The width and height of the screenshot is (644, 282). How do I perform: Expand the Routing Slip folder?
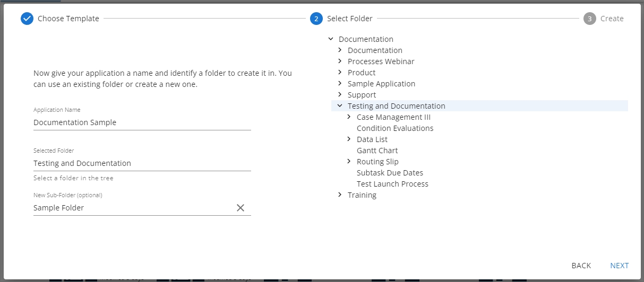click(349, 161)
